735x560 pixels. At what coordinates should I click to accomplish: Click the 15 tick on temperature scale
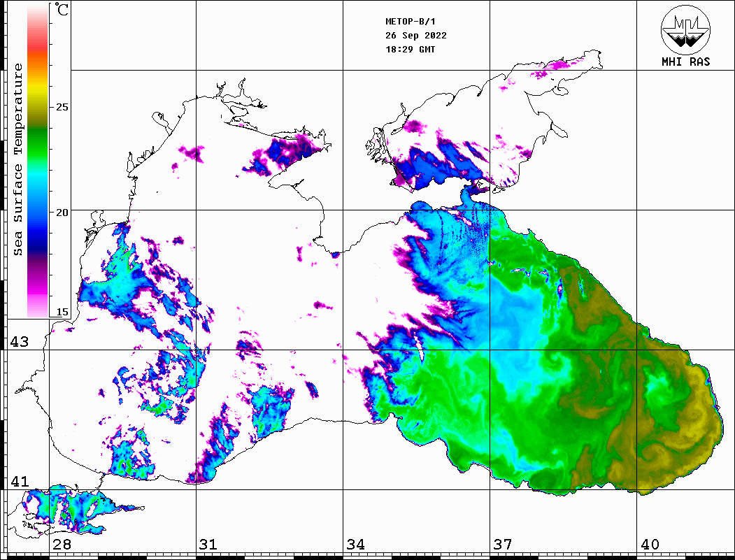click(x=62, y=312)
